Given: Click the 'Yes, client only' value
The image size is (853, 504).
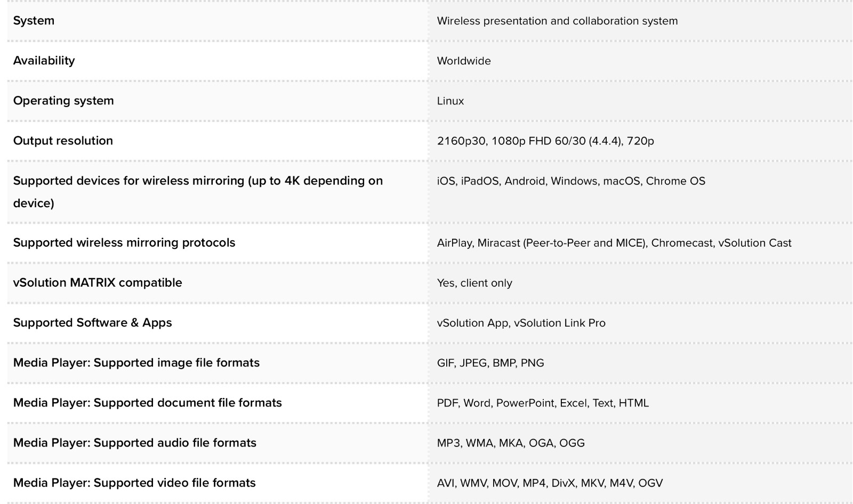Looking at the screenshot, I should click(x=474, y=283).
